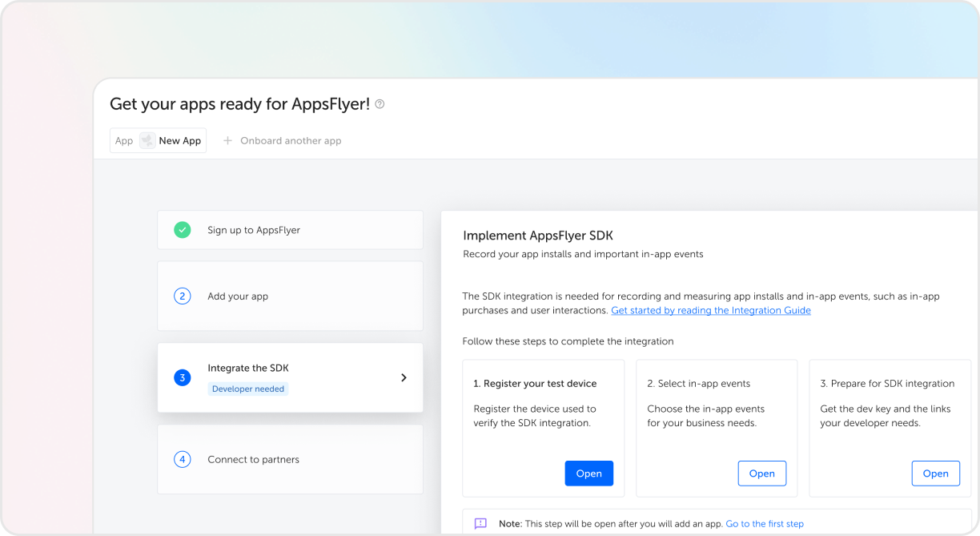Open Prepare for SDK integration
The height and width of the screenshot is (536, 980).
pyautogui.click(x=935, y=474)
